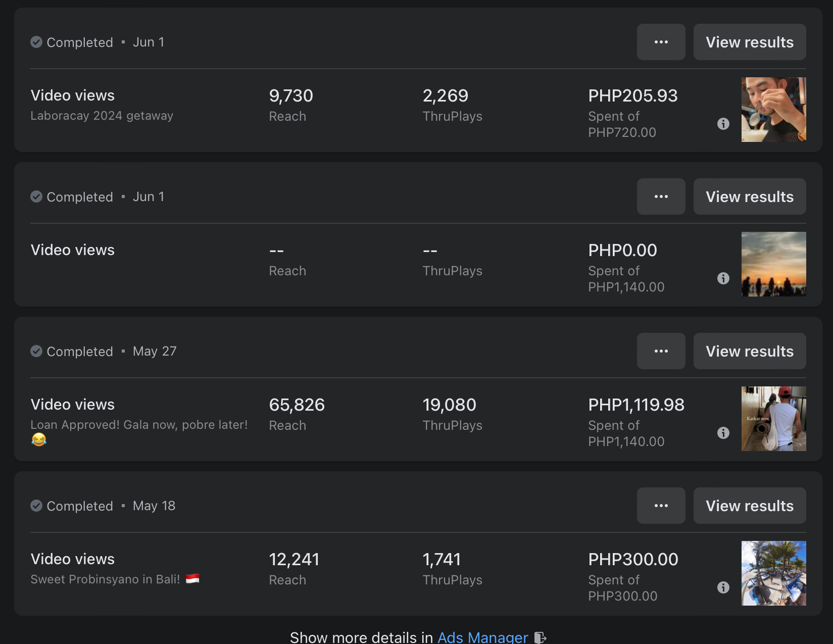Open more options for Loan Approved ad
This screenshot has height=644, width=833.
pos(661,351)
